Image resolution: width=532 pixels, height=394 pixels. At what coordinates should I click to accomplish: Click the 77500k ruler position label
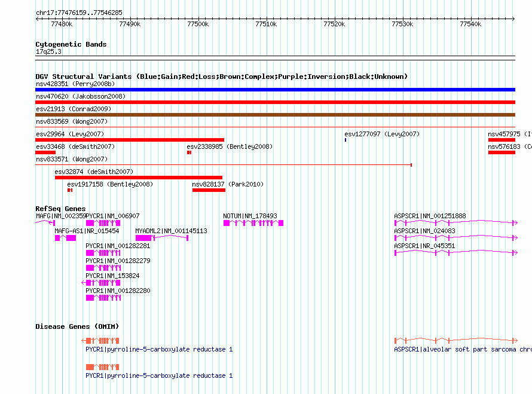(198, 24)
